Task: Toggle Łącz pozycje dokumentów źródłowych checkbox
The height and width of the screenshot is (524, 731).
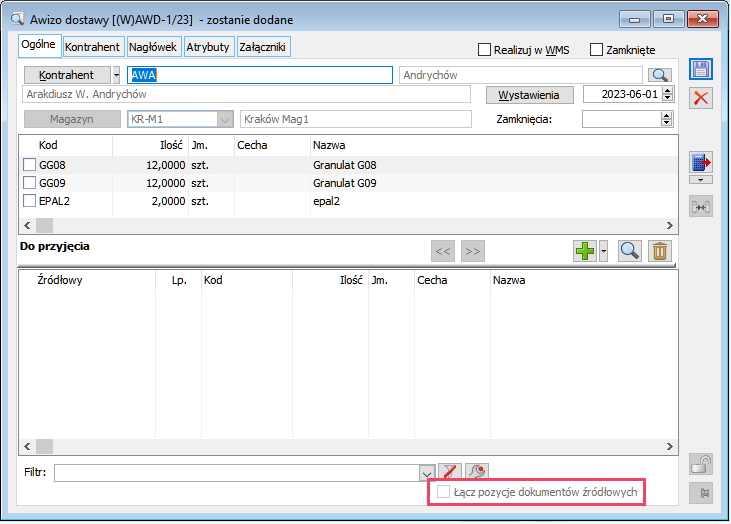Action: coord(443,491)
